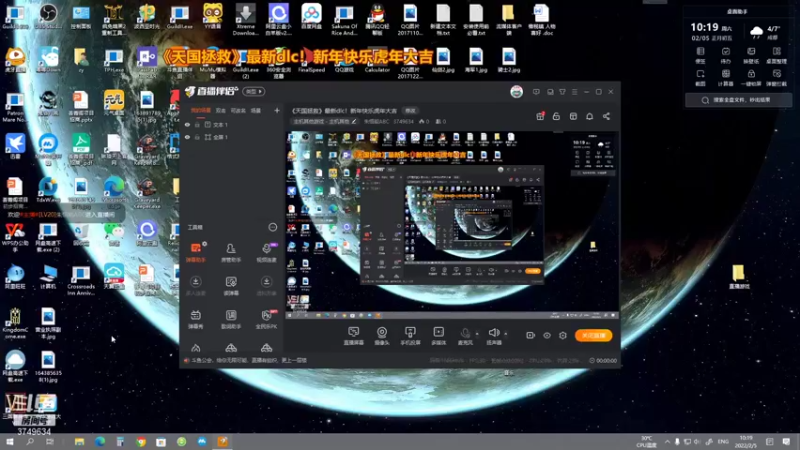Click the screenshot-barrage tool in toolbox middle row
Image resolution: width=800 pixels, height=450 pixels.
pyautogui.click(x=231, y=286)
